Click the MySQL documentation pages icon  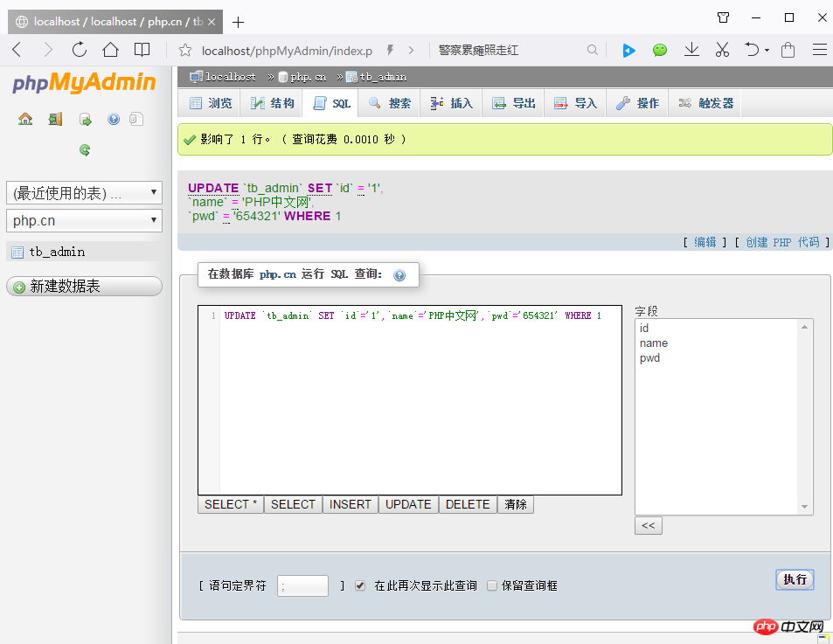point(136,119)
